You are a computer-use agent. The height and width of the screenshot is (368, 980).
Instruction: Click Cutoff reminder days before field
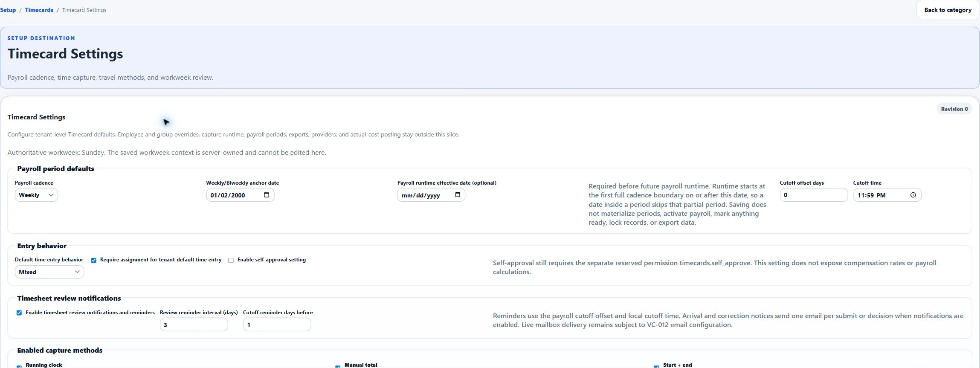pos(277,325)
